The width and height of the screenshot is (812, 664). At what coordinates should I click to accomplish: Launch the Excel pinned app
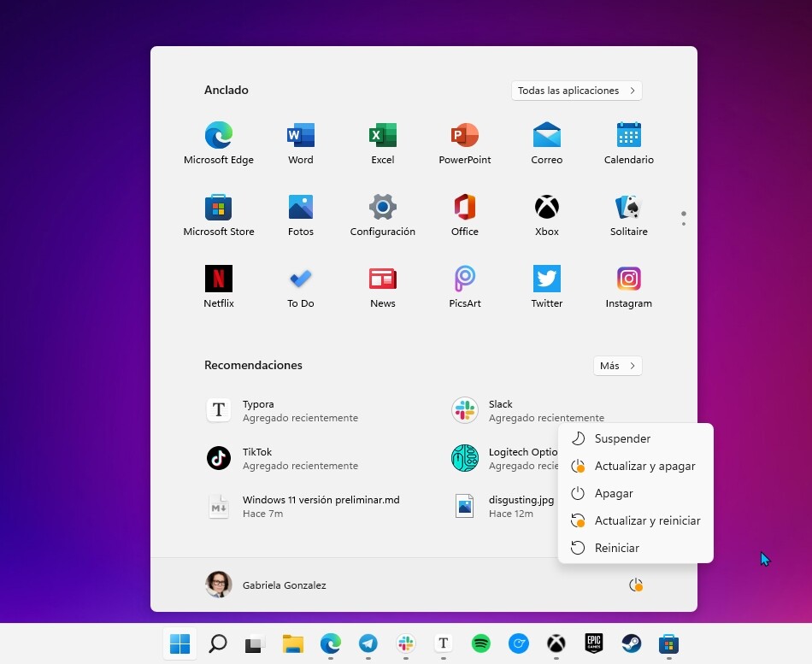tap(382, 144)
